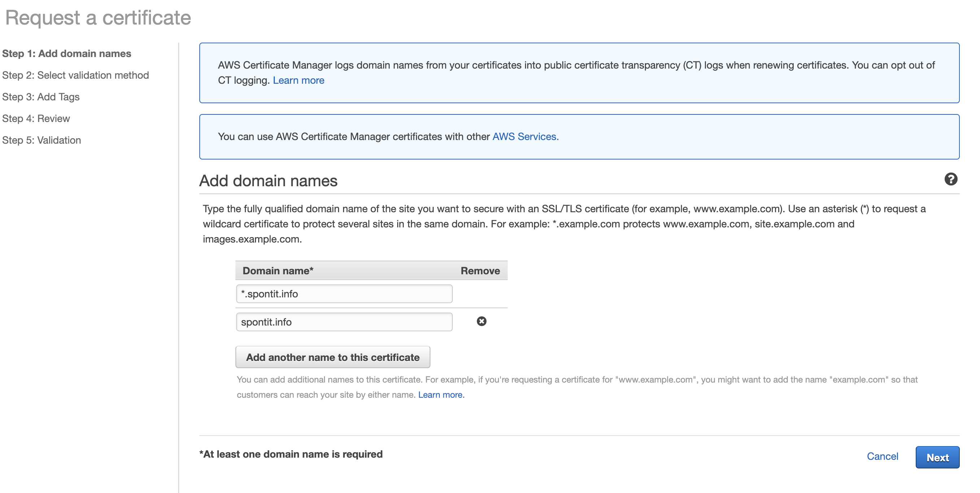The image size is (980, 493).
Task: Open Learn more about CT logging
Action: 298,80
